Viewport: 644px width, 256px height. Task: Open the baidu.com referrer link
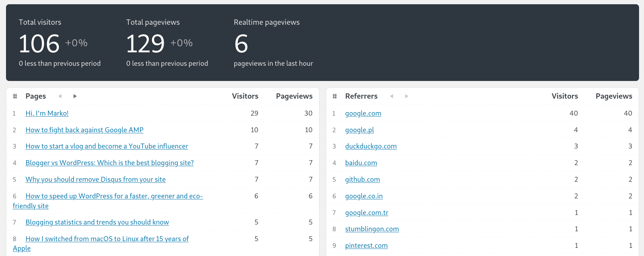coord(361,163)
